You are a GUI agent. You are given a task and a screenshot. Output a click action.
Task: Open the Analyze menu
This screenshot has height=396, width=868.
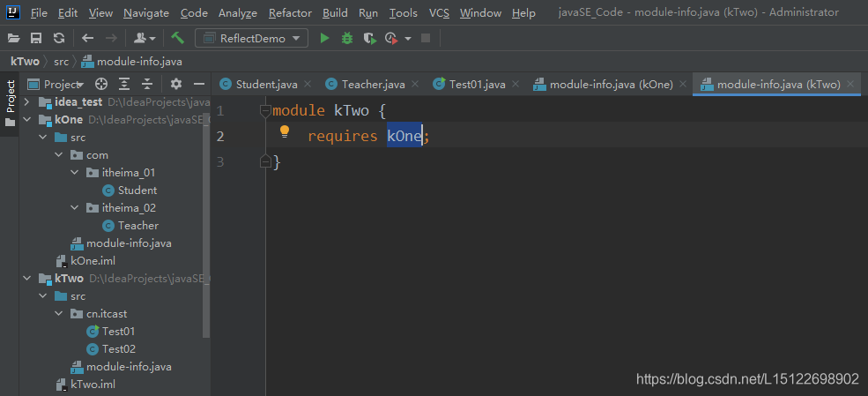tap(237, 12)
